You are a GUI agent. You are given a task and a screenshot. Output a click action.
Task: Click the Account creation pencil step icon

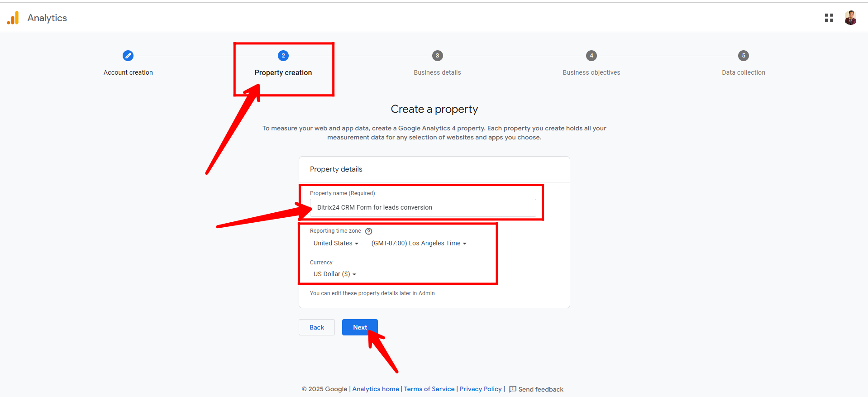[x=128, y=56]
